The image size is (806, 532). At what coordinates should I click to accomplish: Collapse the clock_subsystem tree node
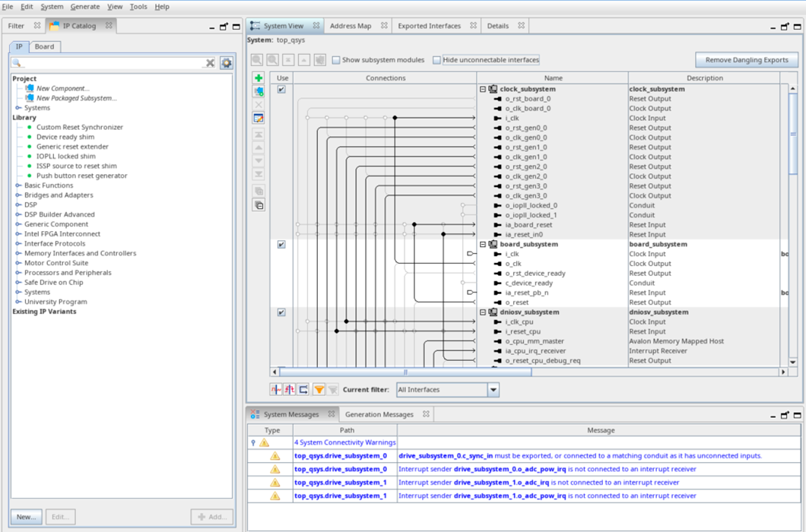click(483, 89)
